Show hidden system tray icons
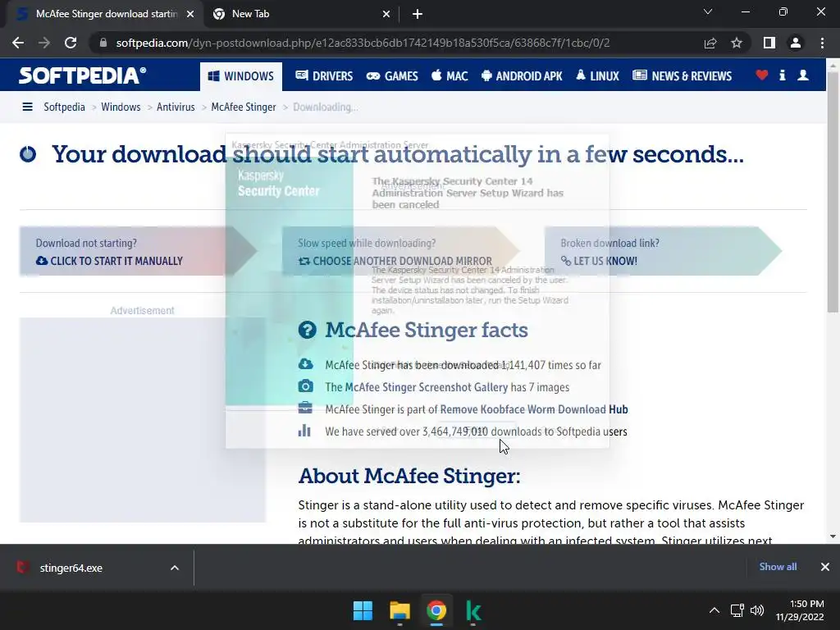This screenshot has height=630, width=840. tap(714, 610)
